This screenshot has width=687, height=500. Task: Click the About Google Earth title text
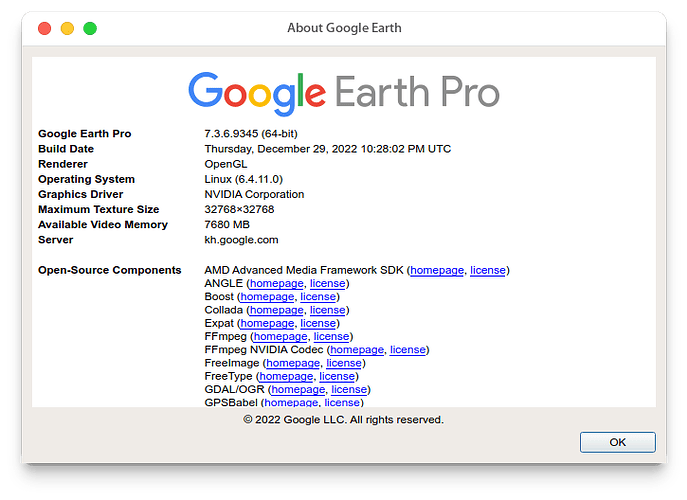(x=344, y=28)
